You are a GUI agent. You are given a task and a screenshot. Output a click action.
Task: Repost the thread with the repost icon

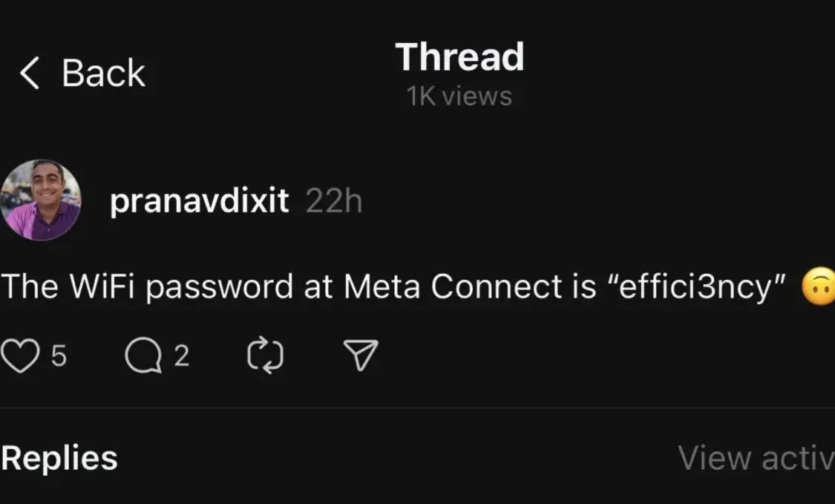pyautogui.click(x=265, y=356)
